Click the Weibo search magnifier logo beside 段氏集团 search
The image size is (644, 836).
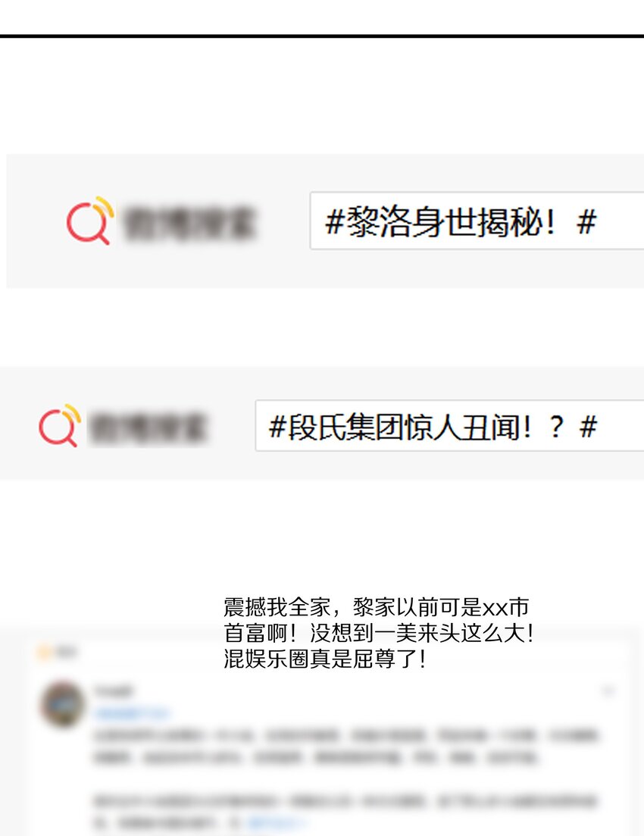60,425
